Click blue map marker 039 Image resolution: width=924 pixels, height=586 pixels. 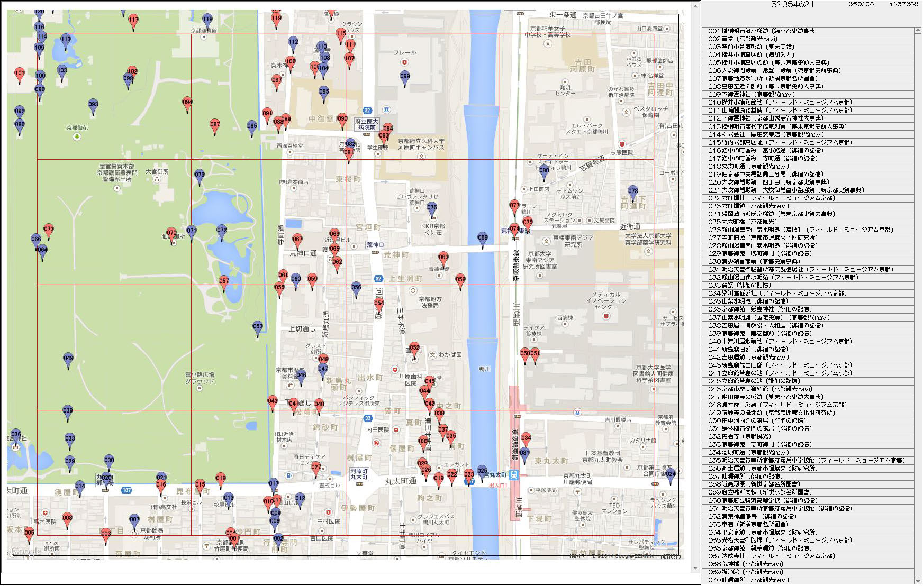pos(68,413)
